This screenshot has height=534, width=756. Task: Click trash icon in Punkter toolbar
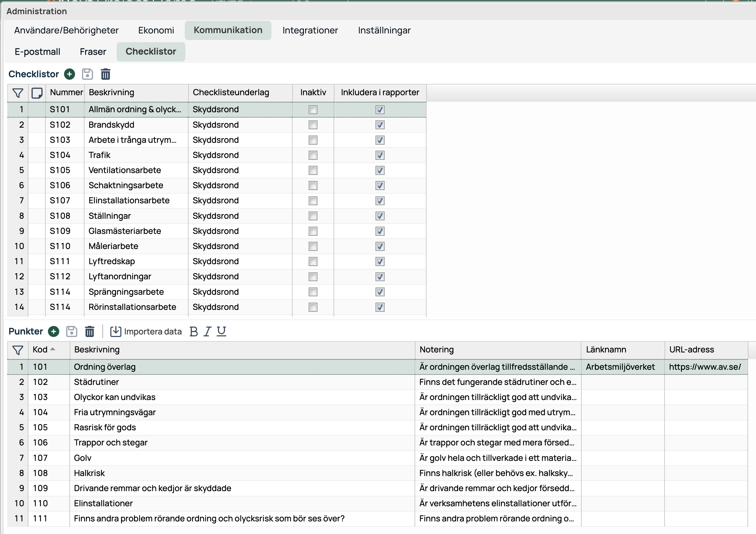[x=90, y=331]
